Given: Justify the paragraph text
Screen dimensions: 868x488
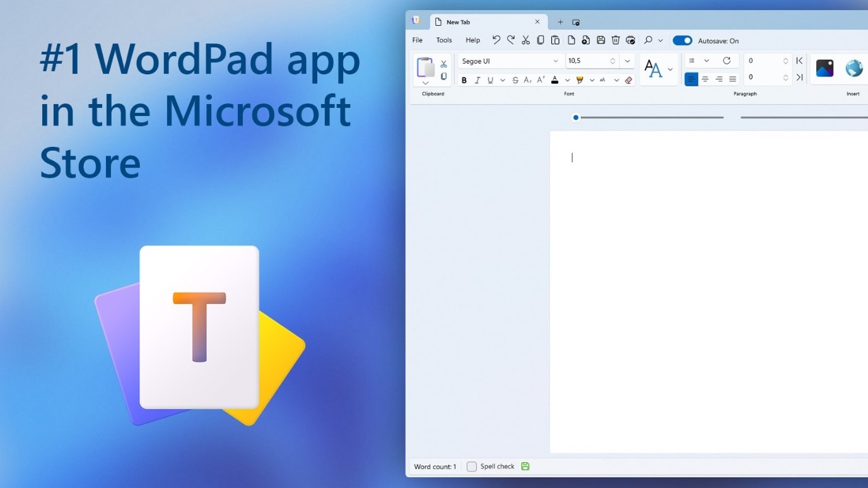Looking at the screenshot, I should 732,79.
